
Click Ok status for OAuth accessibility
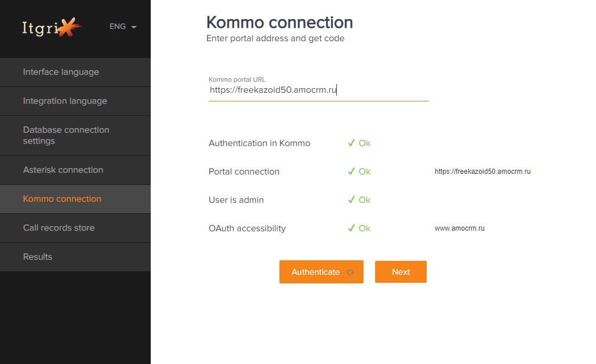pos(365,228)
